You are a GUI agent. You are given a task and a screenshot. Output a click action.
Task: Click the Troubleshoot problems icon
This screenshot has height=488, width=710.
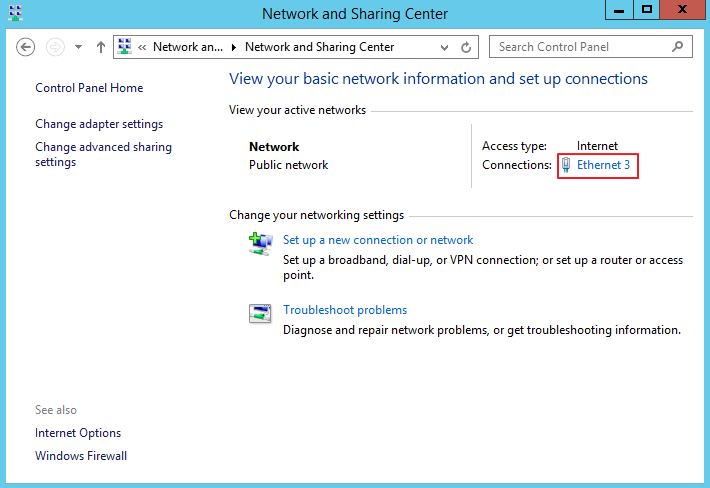click(260, 313)
